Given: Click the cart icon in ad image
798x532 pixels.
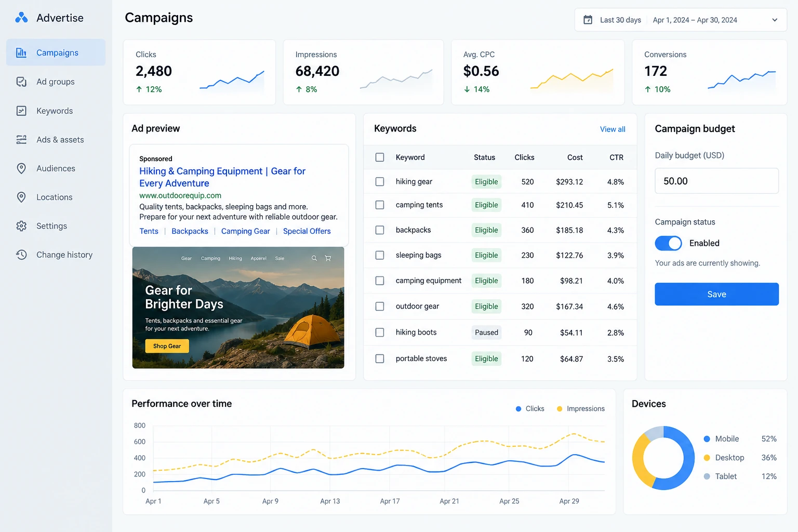Looking at the screenshot, I should click(x=328, y=258).
